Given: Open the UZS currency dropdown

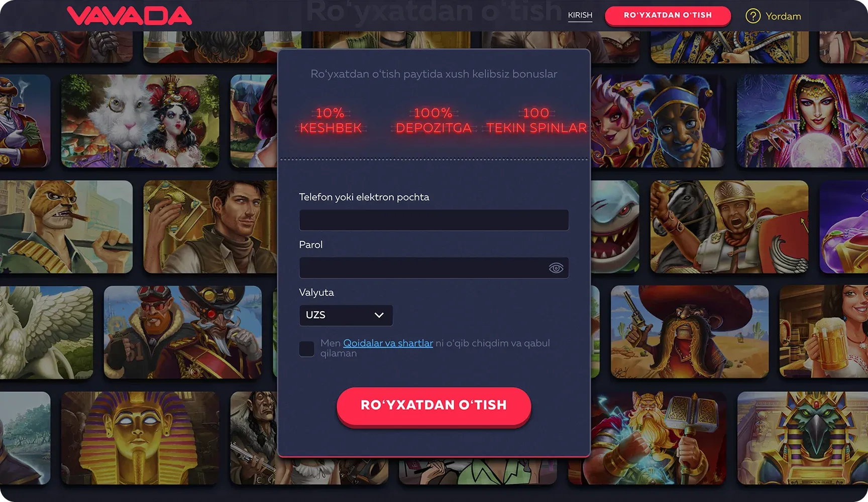Looking at the screenshot, I should 346,315.
